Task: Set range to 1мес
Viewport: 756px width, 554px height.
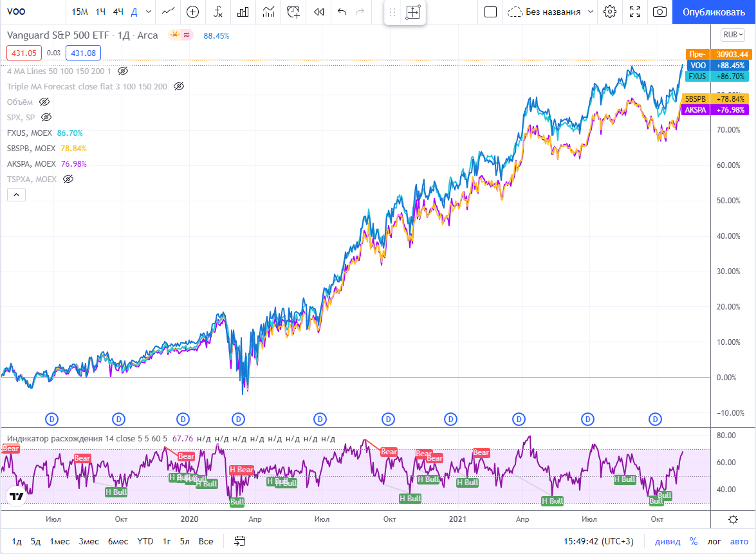Action: coord(60,542)
